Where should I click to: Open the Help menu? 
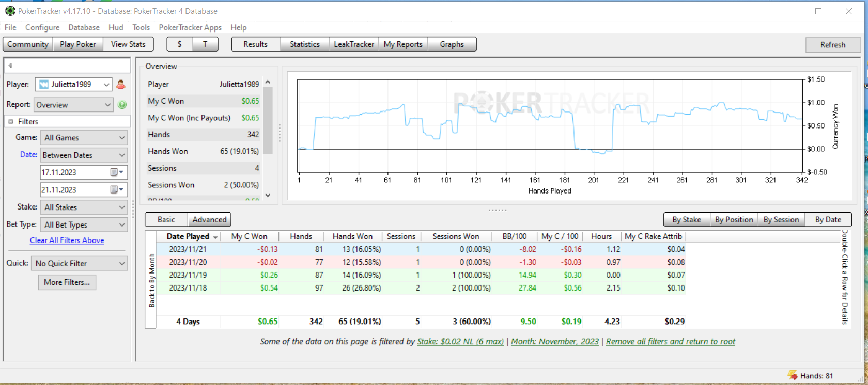[x=239, y=27]
